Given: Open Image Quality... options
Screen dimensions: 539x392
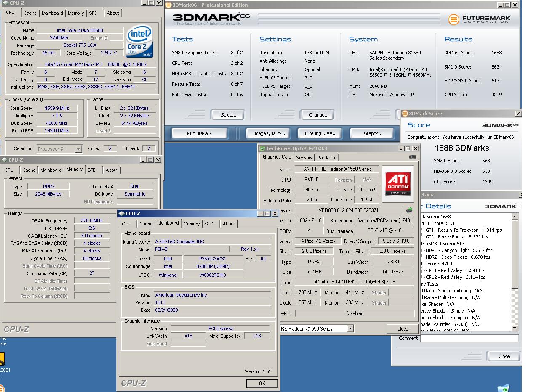Looking at the screenshot, I should [269, 133].
